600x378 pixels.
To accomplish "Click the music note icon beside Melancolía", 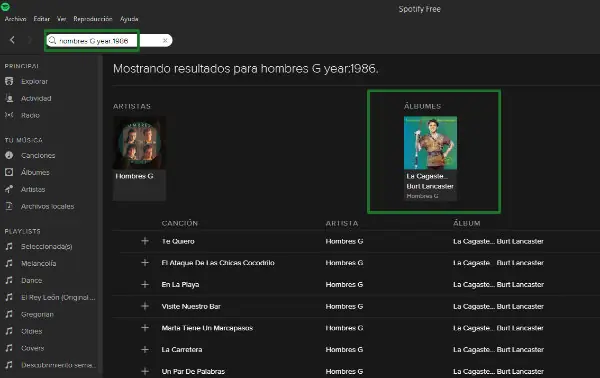I will (9, 263).
